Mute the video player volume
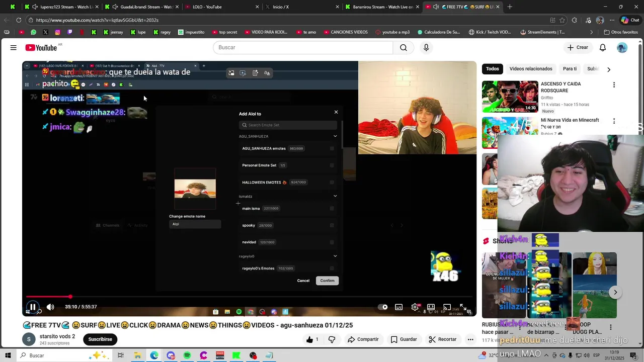 pyautogui.click(x=50, y=307)
